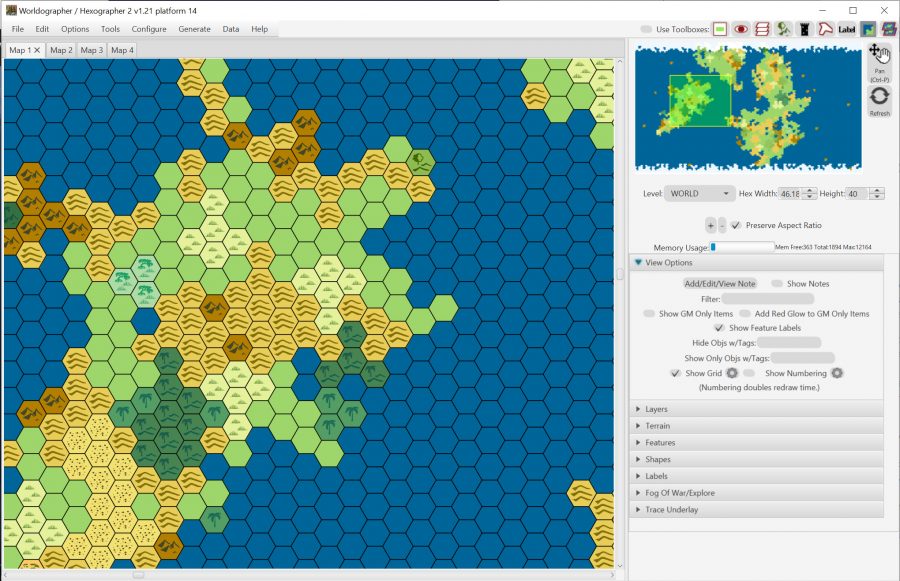Click the red eye View toolbox icon
900x581 pixels.
click(740, 29)
